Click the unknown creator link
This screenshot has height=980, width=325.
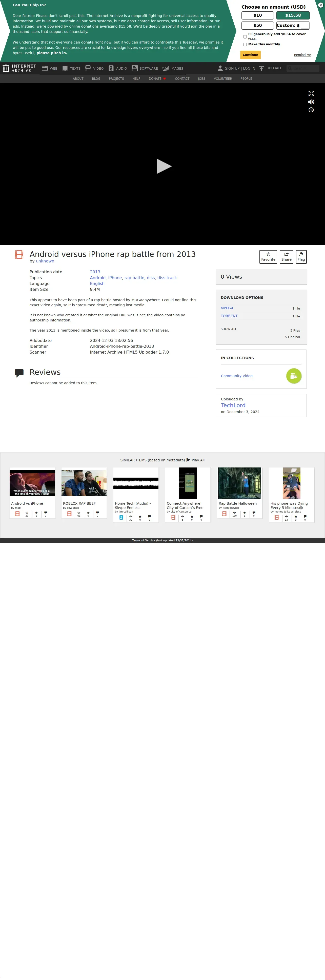(x=45, y=261)
